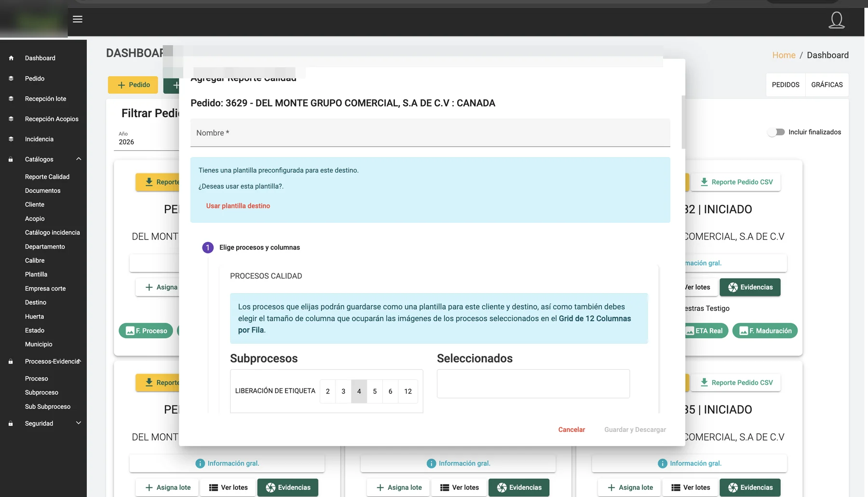The width and height of the screenshot is (868, 497).
Task: Click the F. Maduración chip
Action: [765, 331]
